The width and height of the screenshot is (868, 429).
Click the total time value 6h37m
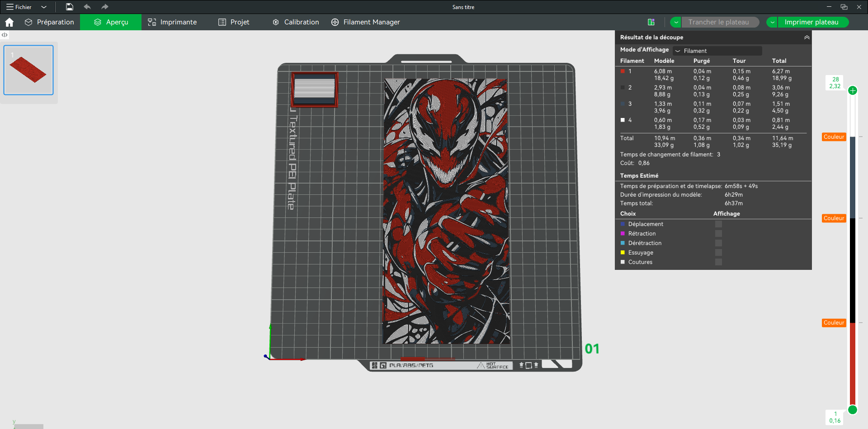coord(734,203)
